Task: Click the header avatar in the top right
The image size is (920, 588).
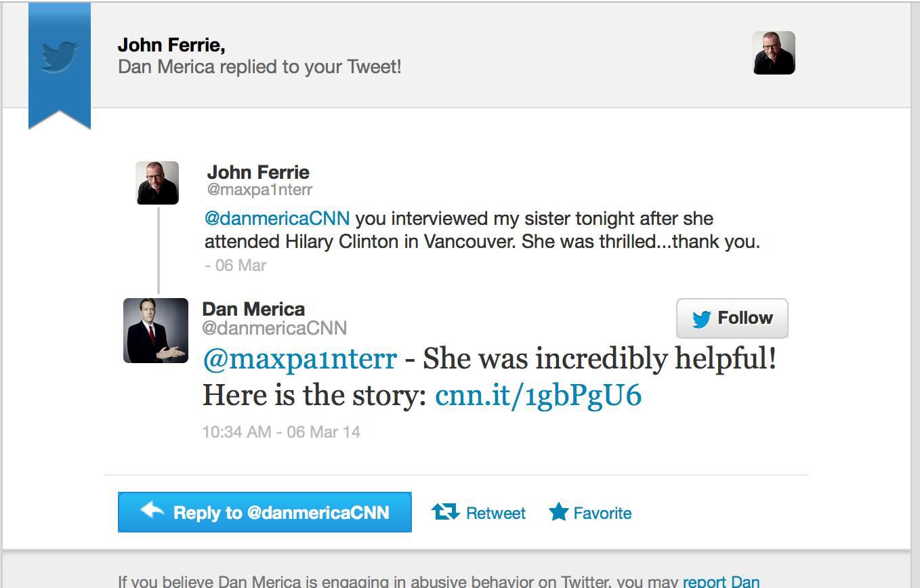Action: click(x=774, y=53)
